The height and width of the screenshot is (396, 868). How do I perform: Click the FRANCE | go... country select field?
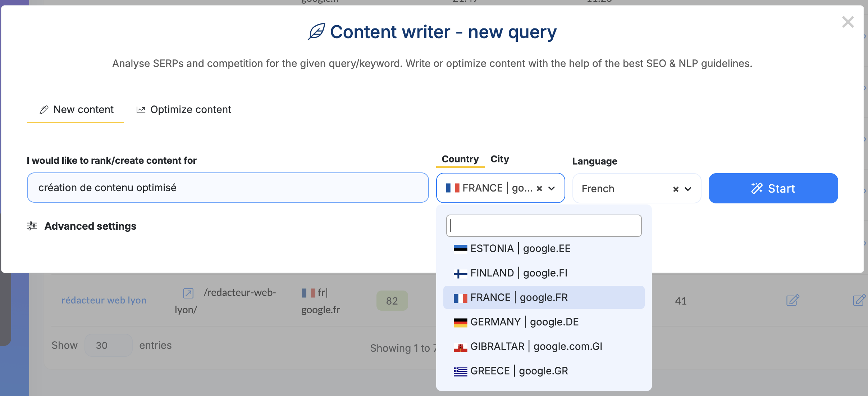pyautogui.click(x=501, y=188)
